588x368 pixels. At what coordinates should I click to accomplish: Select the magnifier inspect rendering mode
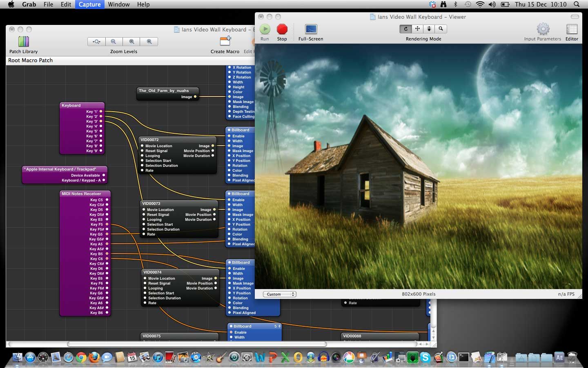[441, 29]
